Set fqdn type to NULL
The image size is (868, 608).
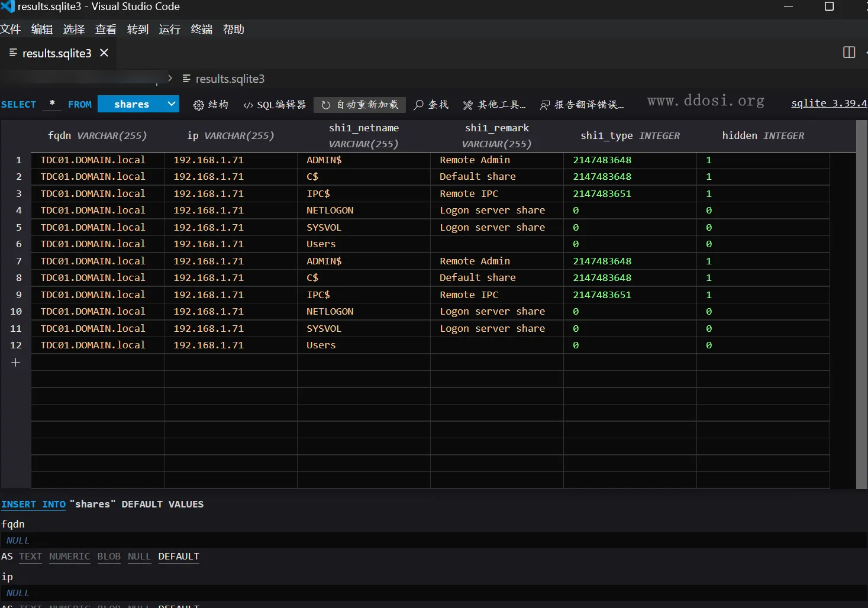coord(139,557)
